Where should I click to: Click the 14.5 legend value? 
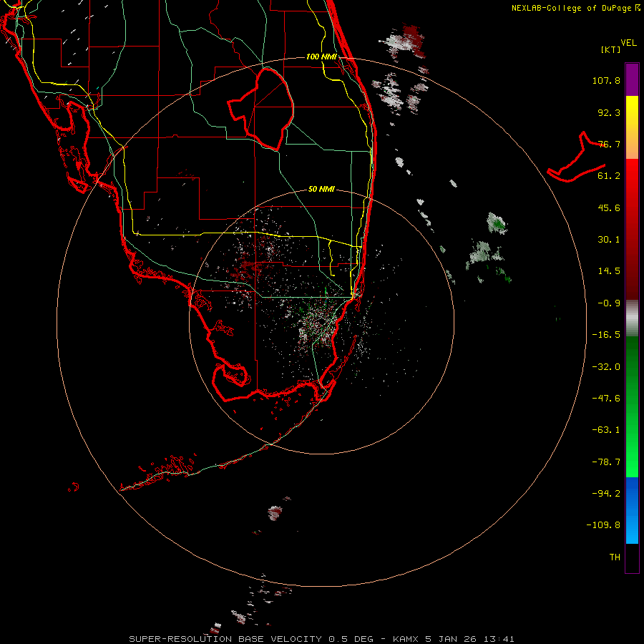(x=609, y=271)
